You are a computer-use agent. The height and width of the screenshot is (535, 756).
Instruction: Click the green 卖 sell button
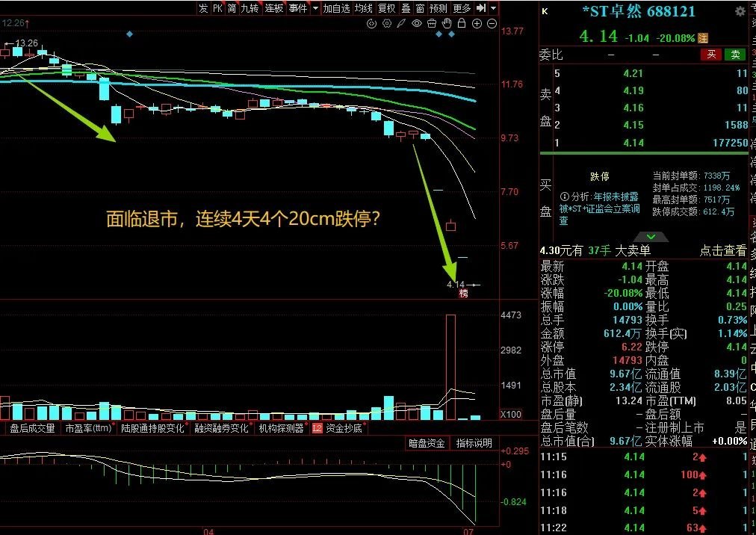tap(735, 55)
